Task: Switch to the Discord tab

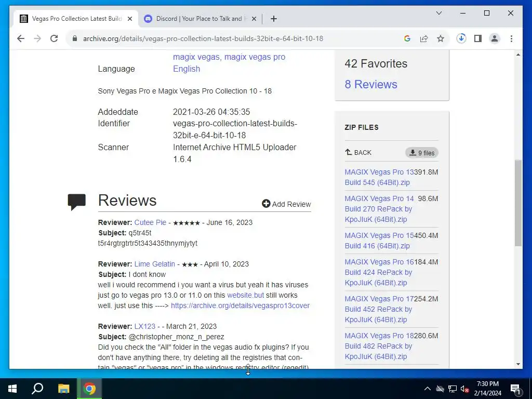Action: click(199, 19)
